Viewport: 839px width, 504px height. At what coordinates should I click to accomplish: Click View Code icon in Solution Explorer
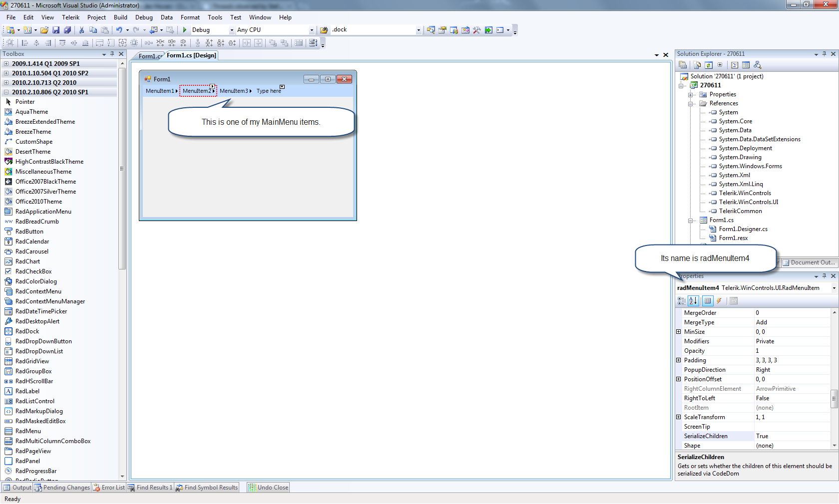coord(735,65)
